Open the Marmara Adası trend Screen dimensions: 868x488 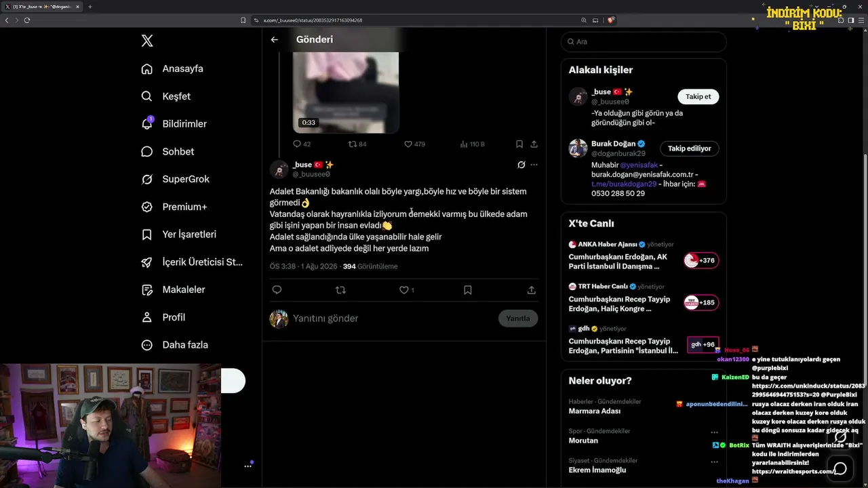[x=595, y=411]
